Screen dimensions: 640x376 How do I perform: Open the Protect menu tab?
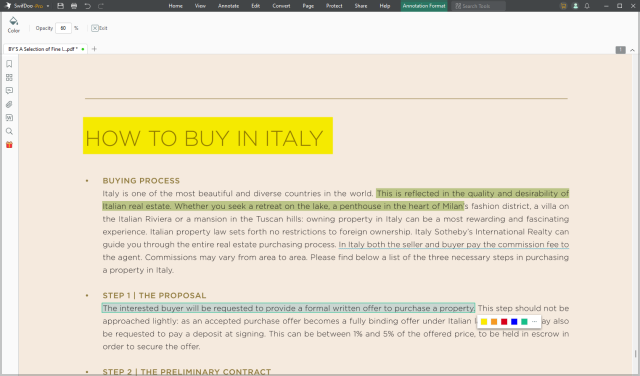click(334, 6)
